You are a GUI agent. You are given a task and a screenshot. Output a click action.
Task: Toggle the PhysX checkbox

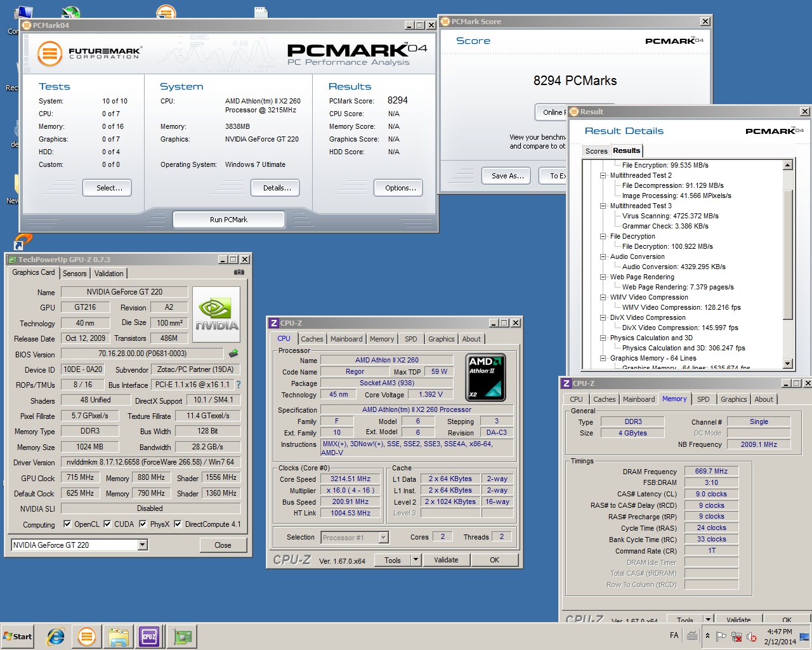(x=143, y=524)
